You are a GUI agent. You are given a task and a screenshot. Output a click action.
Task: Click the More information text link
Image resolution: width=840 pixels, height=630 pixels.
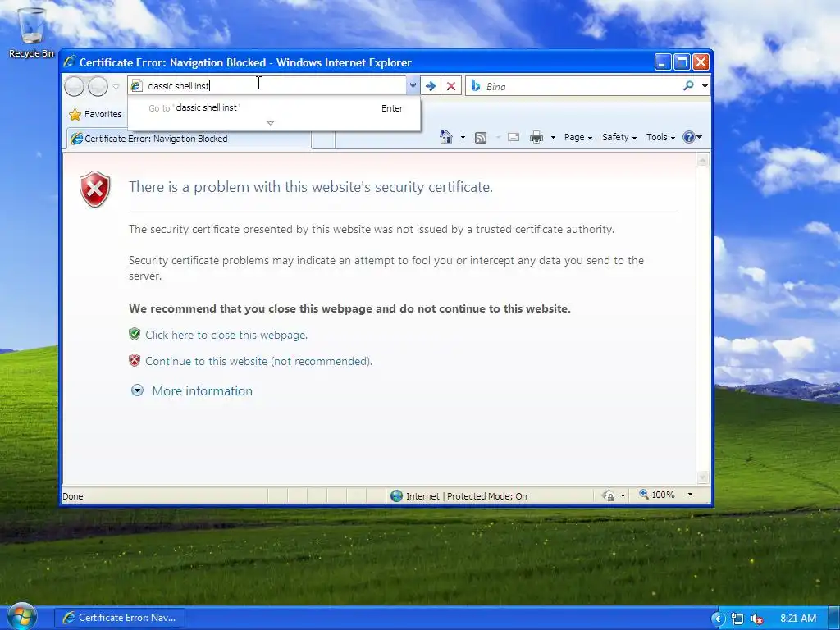202,391
